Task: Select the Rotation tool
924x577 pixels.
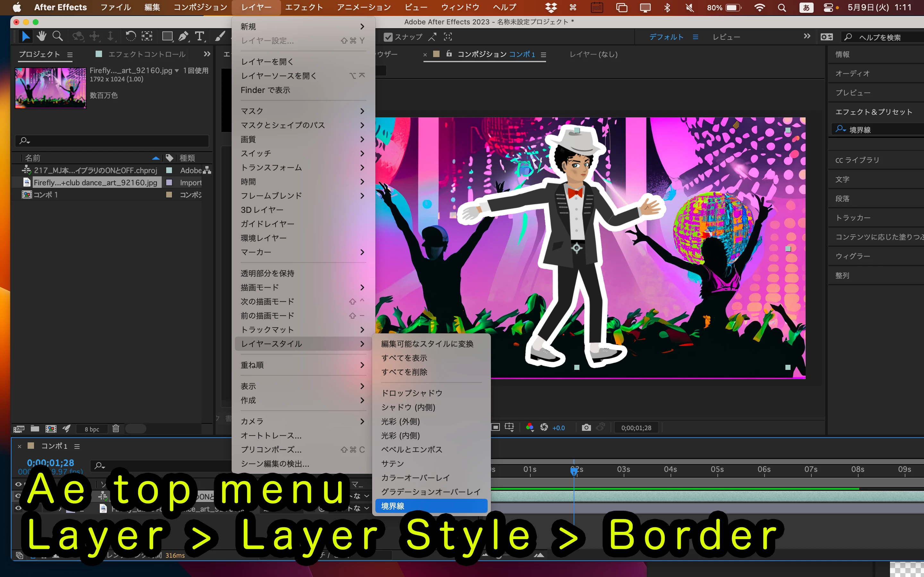Action: pyautogui.click(x=131, y=36)
